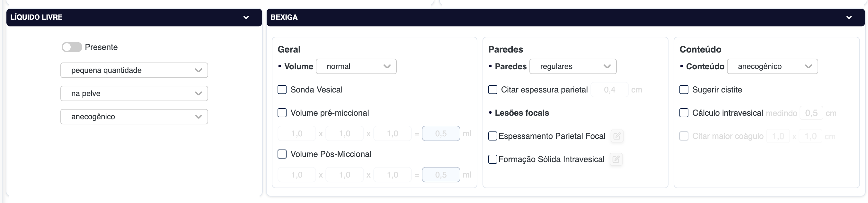Toggle the Presente switch on
The image size is (868, 203).
point(72,47)
